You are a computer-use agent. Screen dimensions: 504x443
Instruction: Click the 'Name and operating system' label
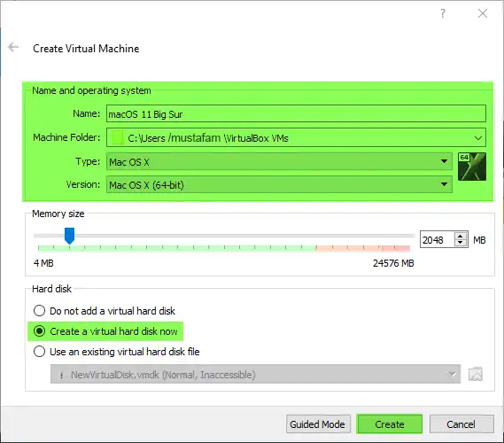(x=91, y=90)
